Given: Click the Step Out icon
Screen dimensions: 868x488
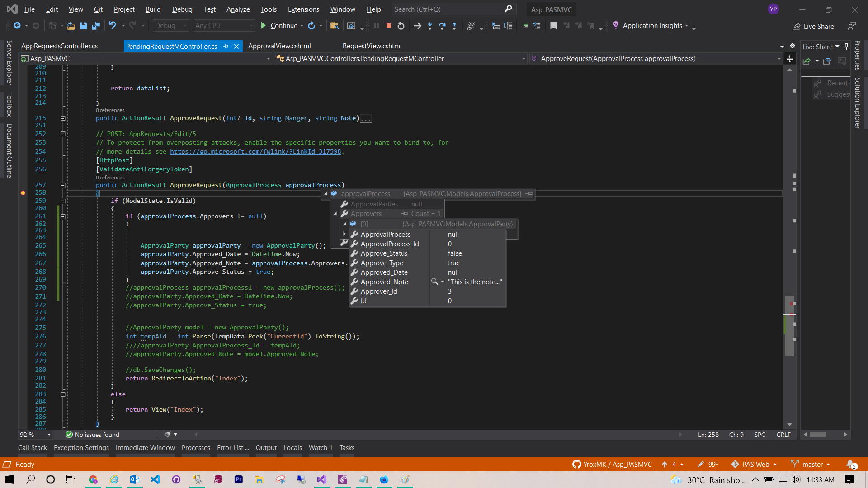Looking at the screenshot, I should point(454,26).
